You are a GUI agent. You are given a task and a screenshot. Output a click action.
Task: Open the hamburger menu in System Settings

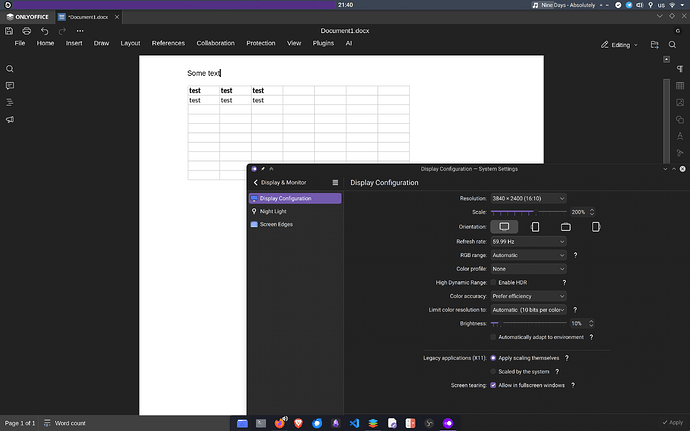[335, 182]
